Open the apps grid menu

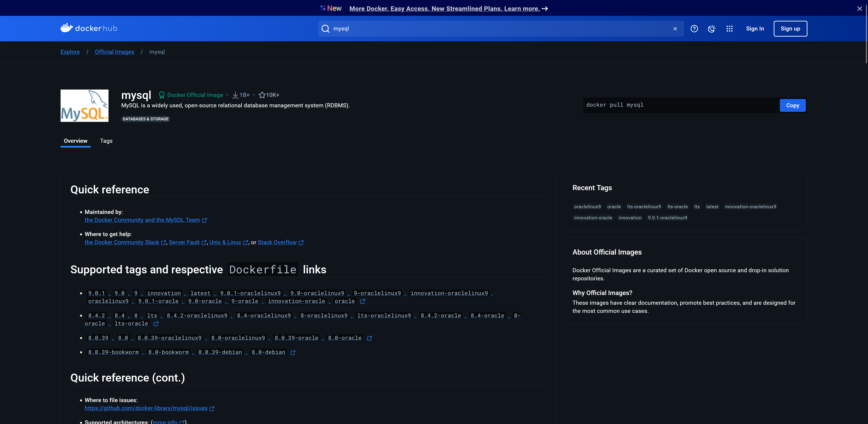click(x=729, y=29)
